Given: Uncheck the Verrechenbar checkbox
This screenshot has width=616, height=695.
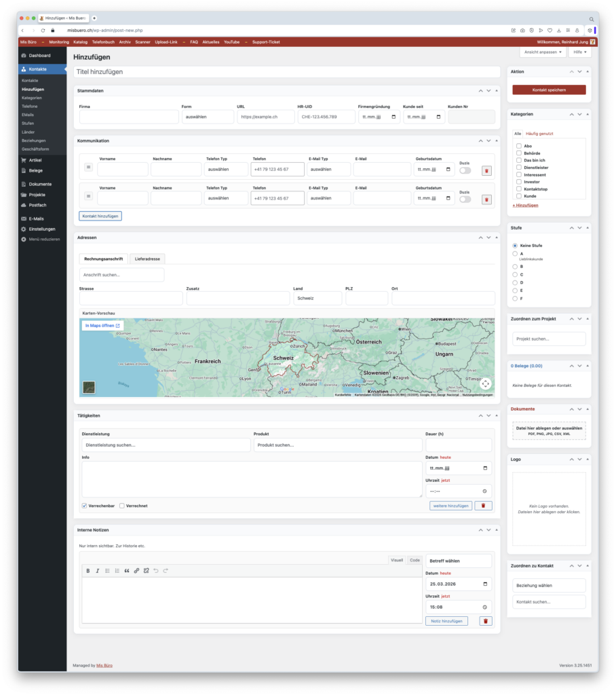Looking at the screenshot, I should tap(84, 506).
